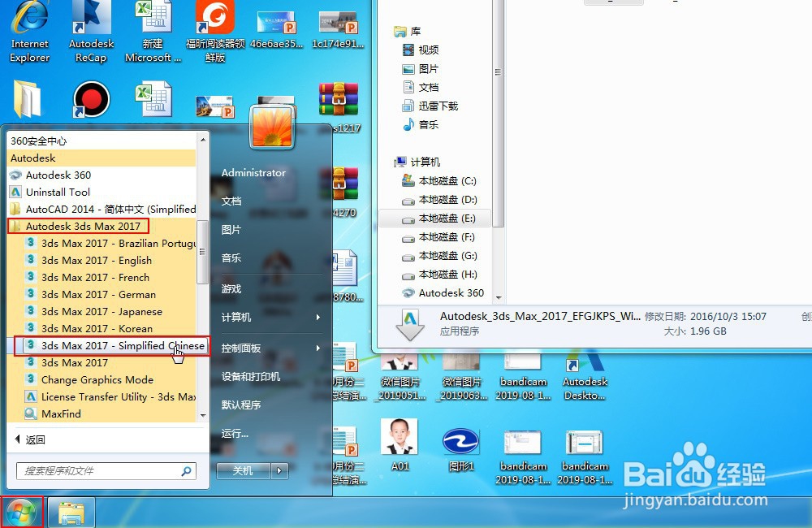Image resolution: width=812 pixels, height=528 pixels.
Task: Select 文档 library in Explorer navigation pane
Action: point(421,88)
